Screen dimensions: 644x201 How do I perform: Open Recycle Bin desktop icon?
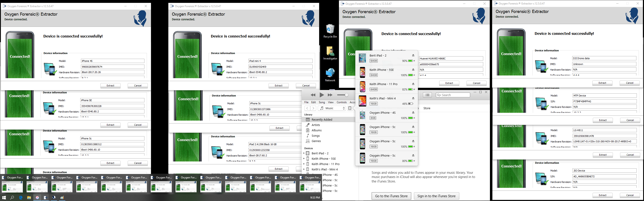click(x=330, y=31)
